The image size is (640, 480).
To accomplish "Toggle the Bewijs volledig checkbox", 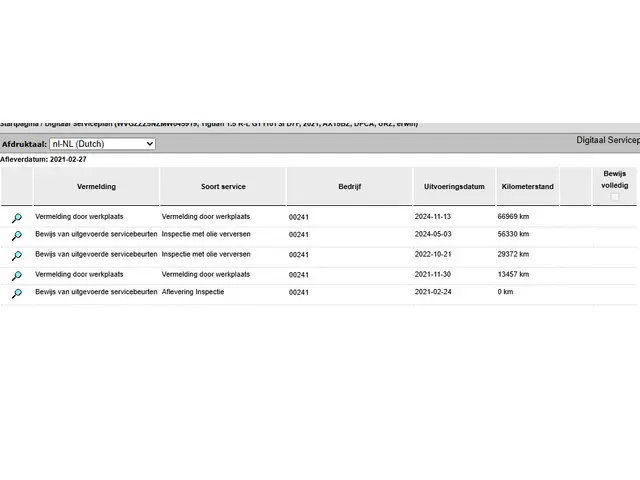I will click(615, 197).
